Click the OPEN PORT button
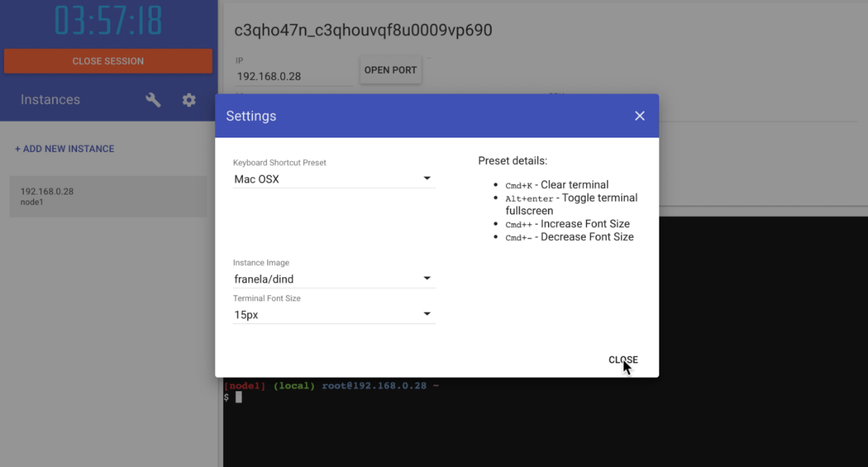The width and height of the screenshot is (868, 467). (x=391, y=70)
